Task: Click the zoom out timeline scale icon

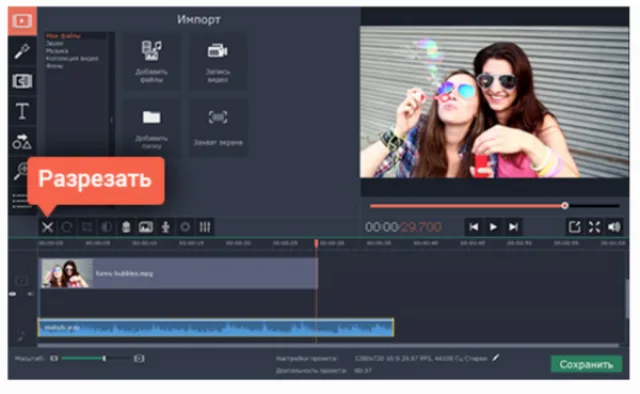Action: pyautogui.click(x=54, y=358)
